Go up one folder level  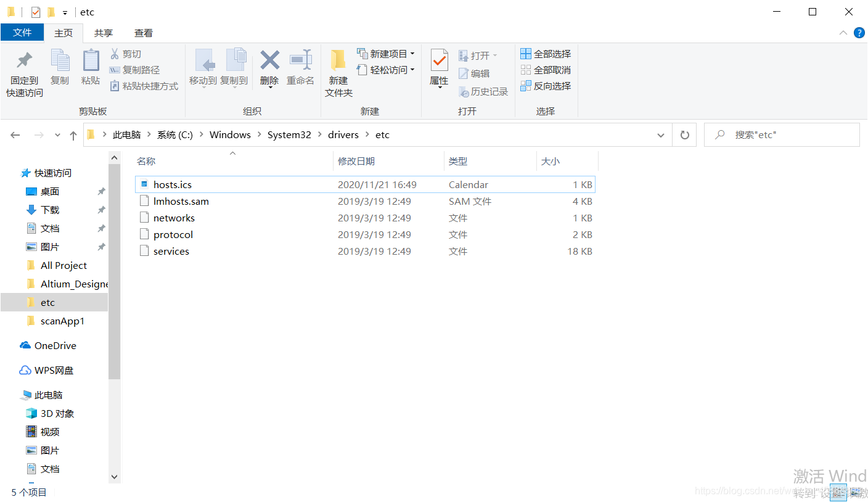click(73, 135)
